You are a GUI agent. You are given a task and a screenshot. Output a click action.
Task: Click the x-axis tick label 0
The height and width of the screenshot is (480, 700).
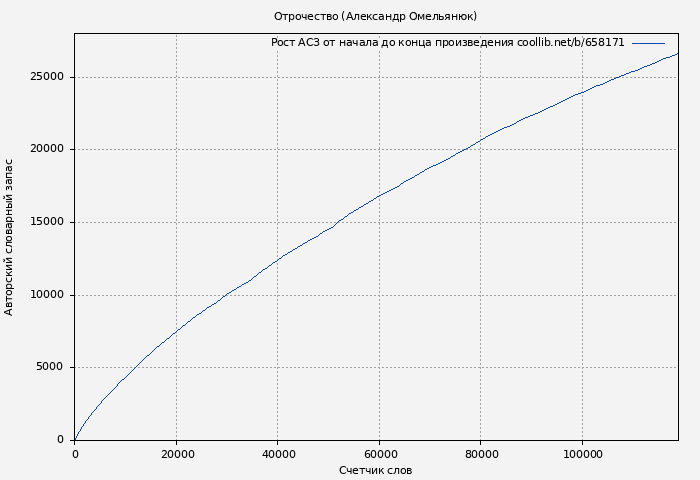point(75,454)
